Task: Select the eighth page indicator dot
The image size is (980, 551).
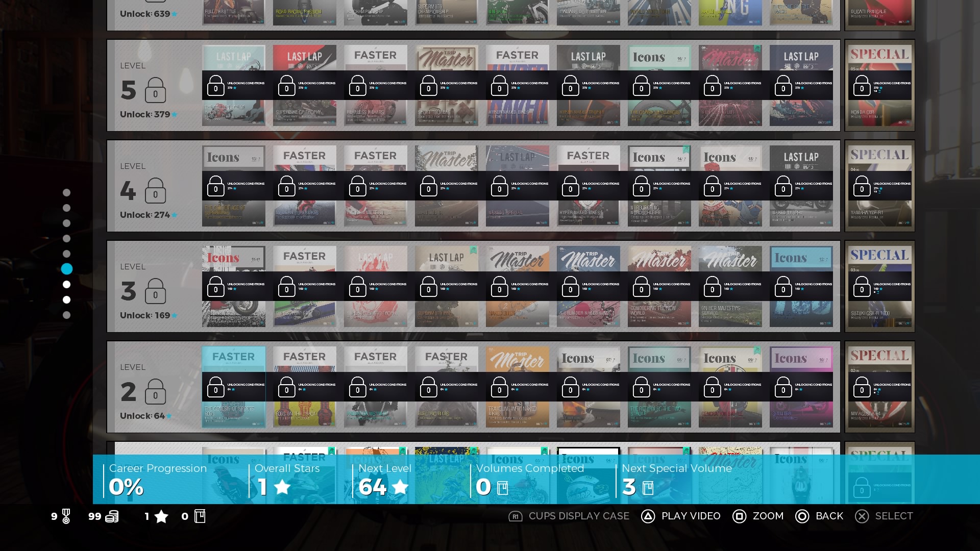Action: click(66, 299)
